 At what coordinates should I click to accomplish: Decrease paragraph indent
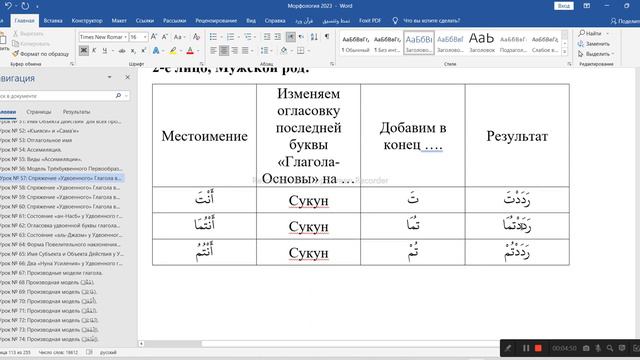267,37
